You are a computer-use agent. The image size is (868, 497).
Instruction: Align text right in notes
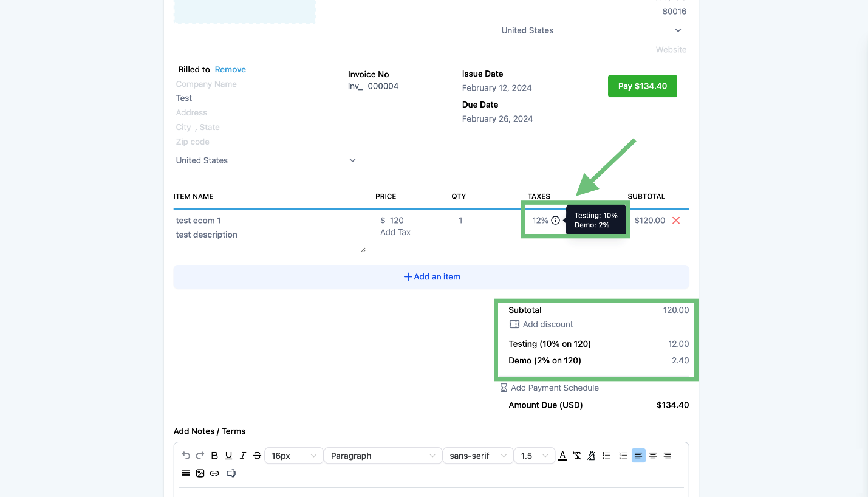pyautogui.click(x=668, y=456)
